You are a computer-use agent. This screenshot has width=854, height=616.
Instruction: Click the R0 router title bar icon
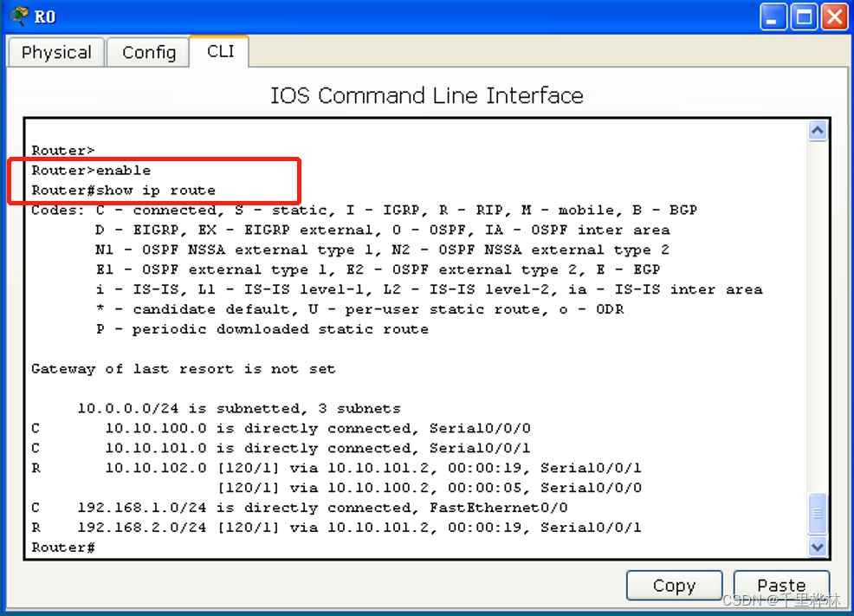click(20, 16)
